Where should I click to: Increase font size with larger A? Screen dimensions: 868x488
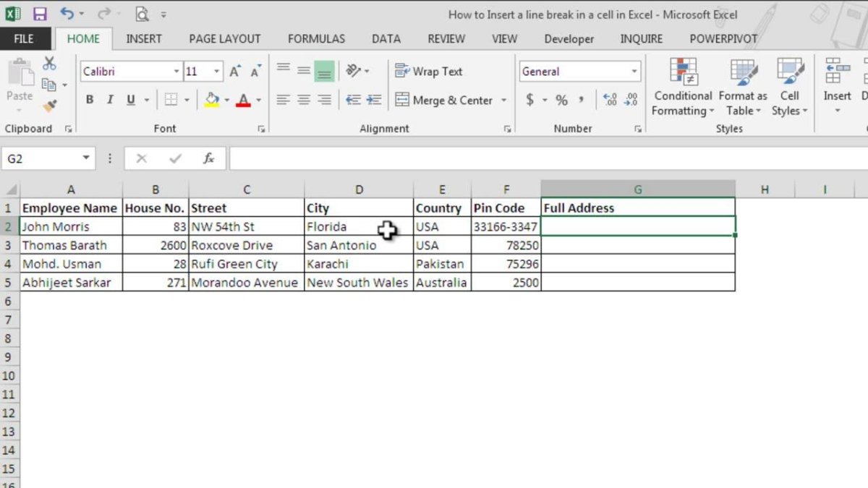pyautogui.click(x=235, y=72)
